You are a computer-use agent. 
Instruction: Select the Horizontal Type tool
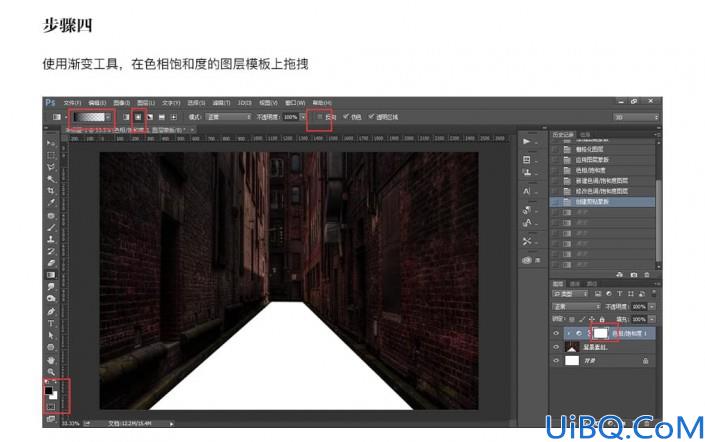pos(51,323)
